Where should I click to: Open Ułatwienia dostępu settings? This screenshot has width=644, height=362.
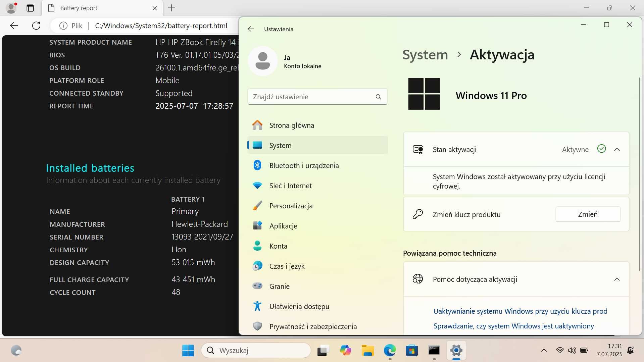[317, 306]
